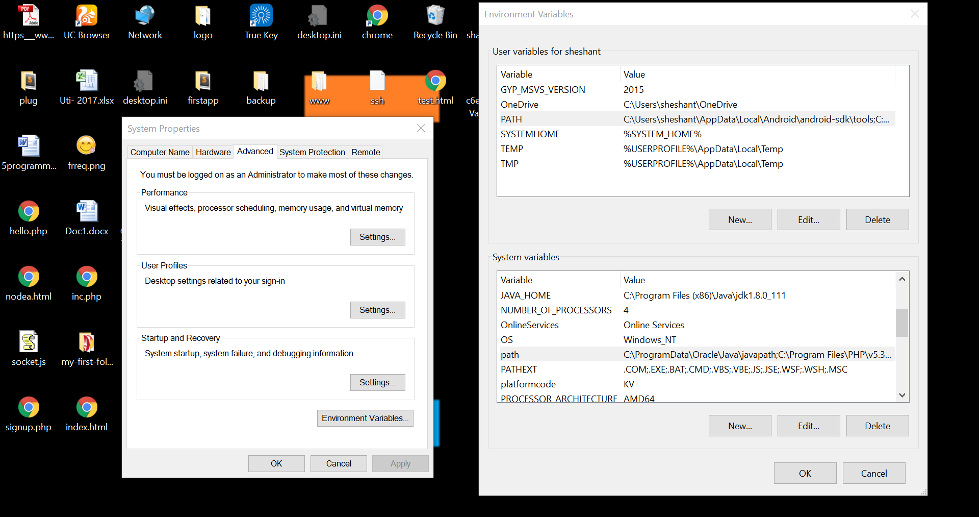Select the Recycle Bin icon
This screenshot has width=980, height=517.
click(x=435, y=22)
